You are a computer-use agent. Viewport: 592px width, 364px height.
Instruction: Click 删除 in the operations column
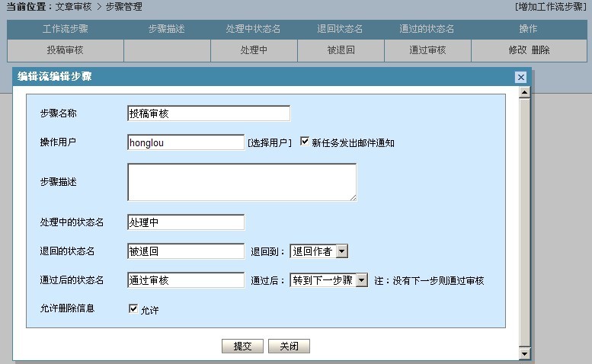pyautogui.click(x=540, y=50)
